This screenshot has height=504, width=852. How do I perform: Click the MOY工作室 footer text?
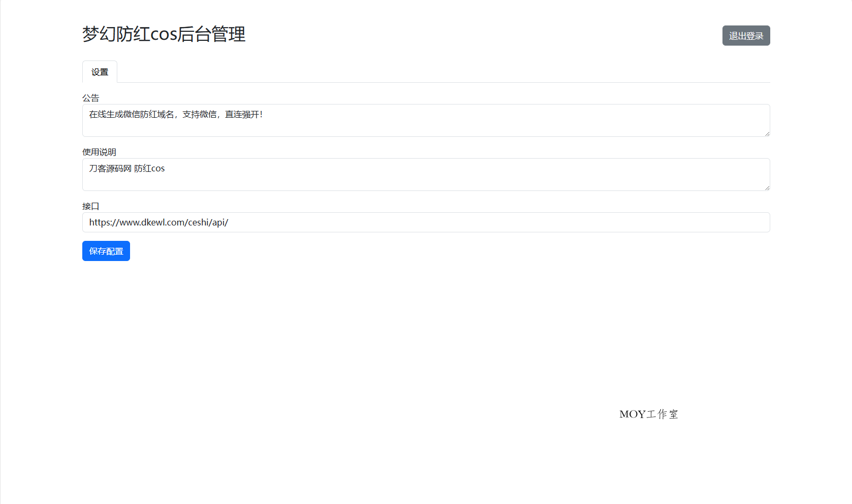[648, 414]
